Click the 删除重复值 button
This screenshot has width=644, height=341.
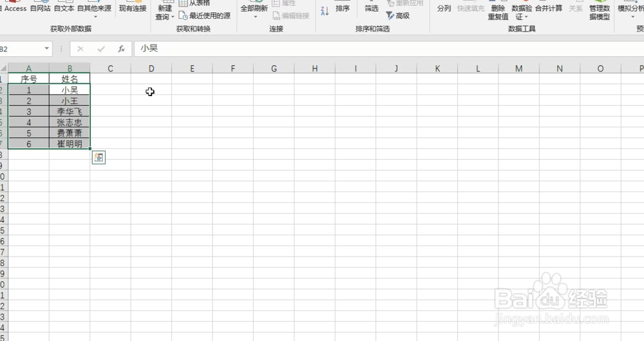tap(498, 12)
